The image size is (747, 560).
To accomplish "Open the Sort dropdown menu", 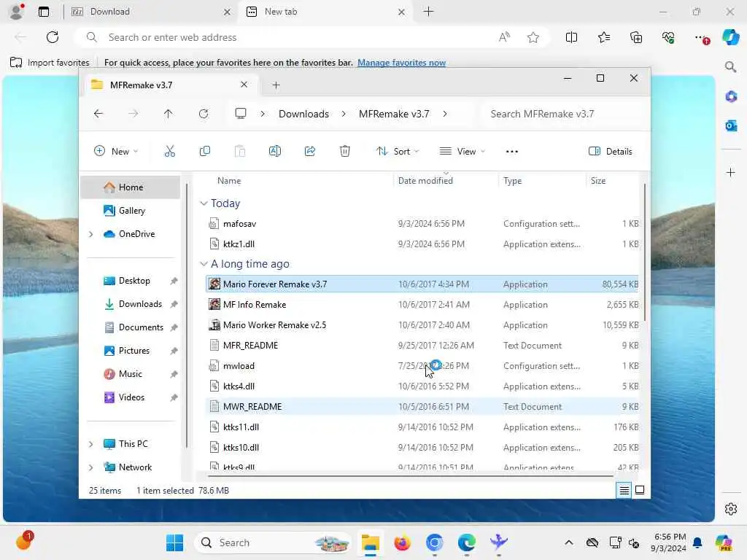I will [x=398, y=152].
